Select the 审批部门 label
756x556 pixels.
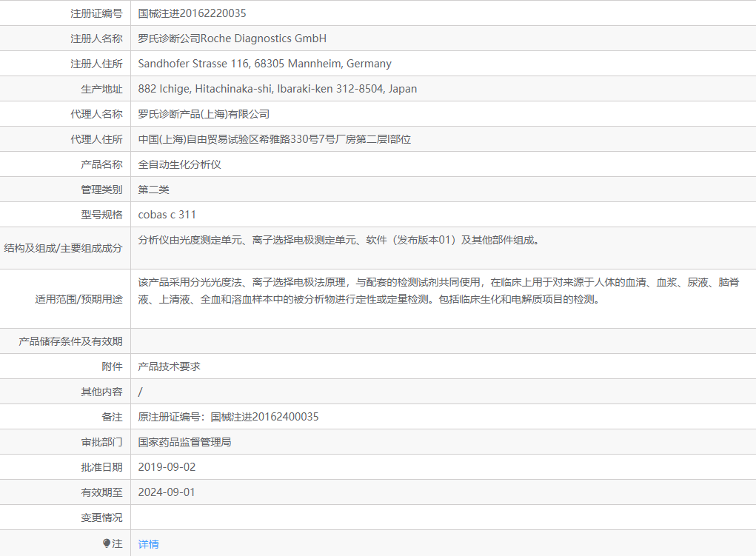tap(101, 442)
